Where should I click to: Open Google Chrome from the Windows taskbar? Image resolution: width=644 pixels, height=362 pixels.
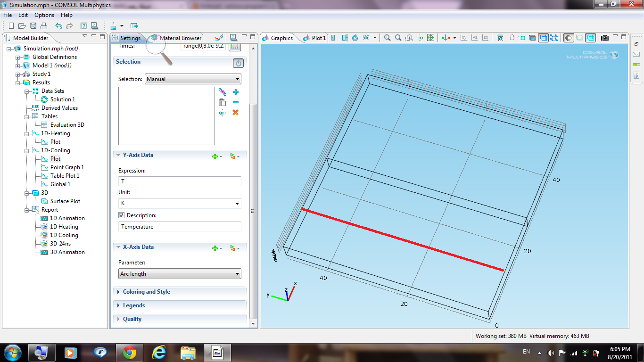(x=130, y=352)
